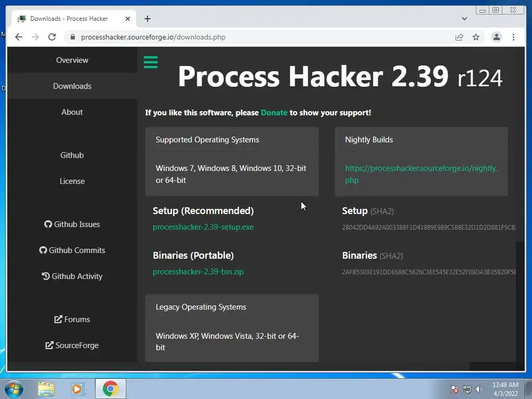Open the Chrome profile avatar icon
532x399 pixels.
pyautogui.click(x=496, y=37)
